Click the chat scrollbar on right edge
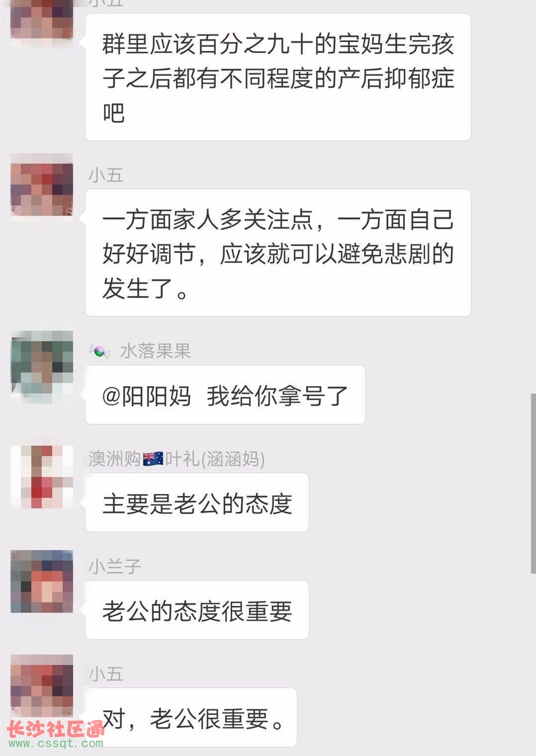Image resolution: width=536 pixels, height=756 pixels. (533, 482)
